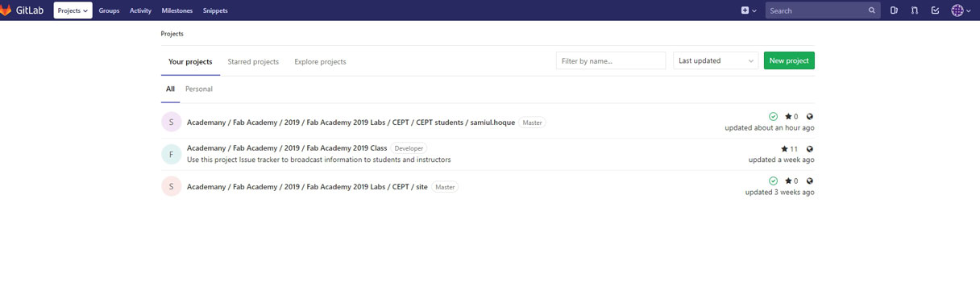Open Activity in top navigation
The width and height of the screenshot is (980, 299).
[140, 10]
